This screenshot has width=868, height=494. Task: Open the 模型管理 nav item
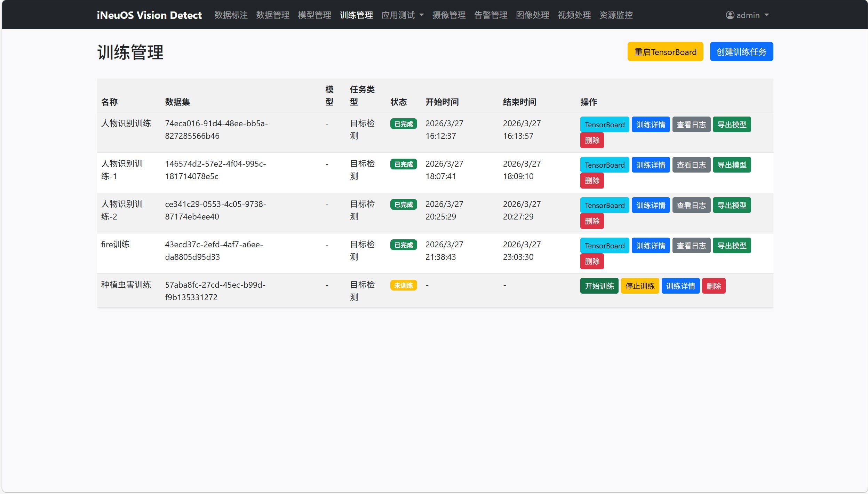pyautogui.click(x=314, y=15)
